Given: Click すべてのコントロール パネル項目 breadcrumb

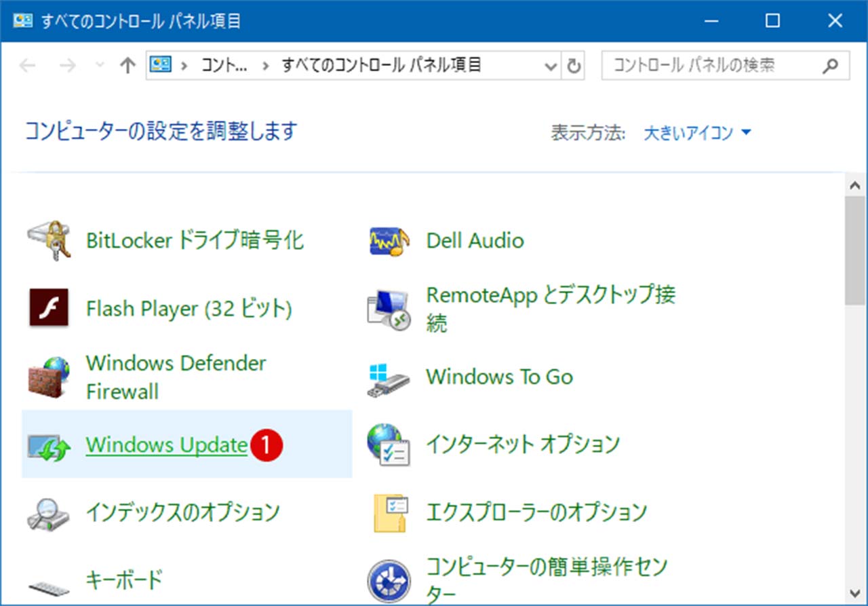Looking at the screenshot, I should [381, 66].
